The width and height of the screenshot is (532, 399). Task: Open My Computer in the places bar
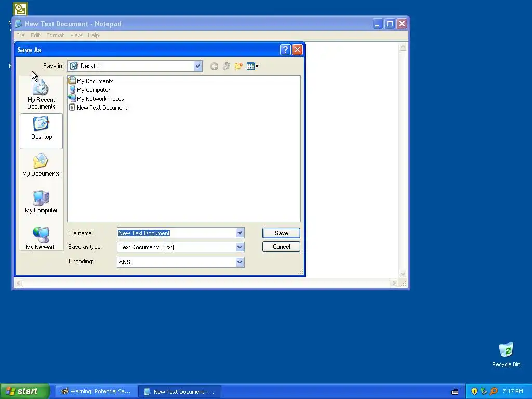tap(41, 202)
